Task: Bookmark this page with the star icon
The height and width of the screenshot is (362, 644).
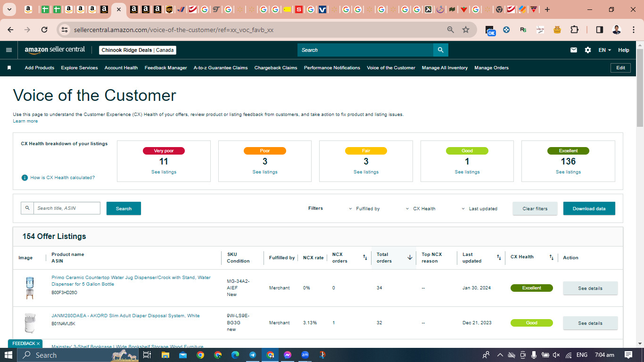Action: click(x=466, y=30)
